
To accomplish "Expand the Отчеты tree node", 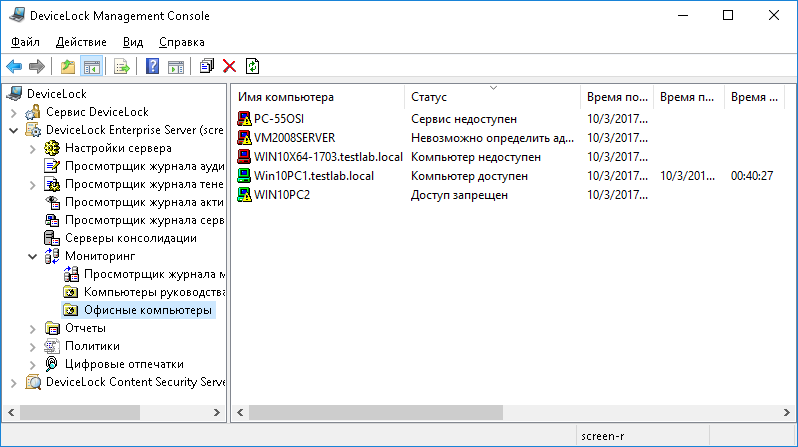I will coord(33,328).
